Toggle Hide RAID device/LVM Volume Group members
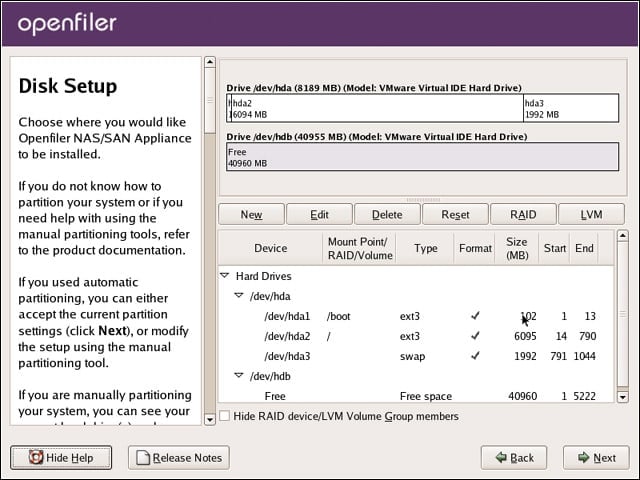This screenshot has width=640, height=480. [x=224, y=416]
